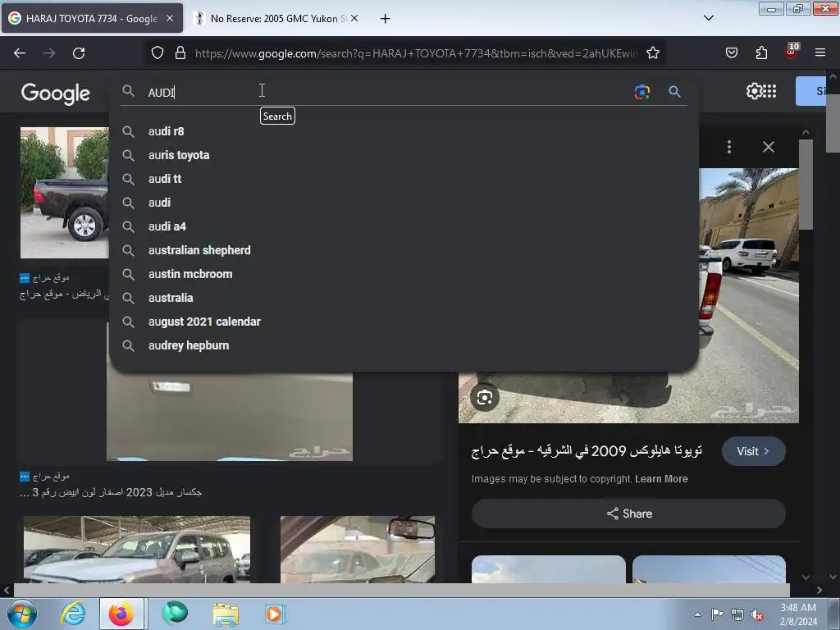Open the taskbar clock showing 3:48 AM
Image resolution: width=840 pixels, height=630 pixels.
(798, 614)
